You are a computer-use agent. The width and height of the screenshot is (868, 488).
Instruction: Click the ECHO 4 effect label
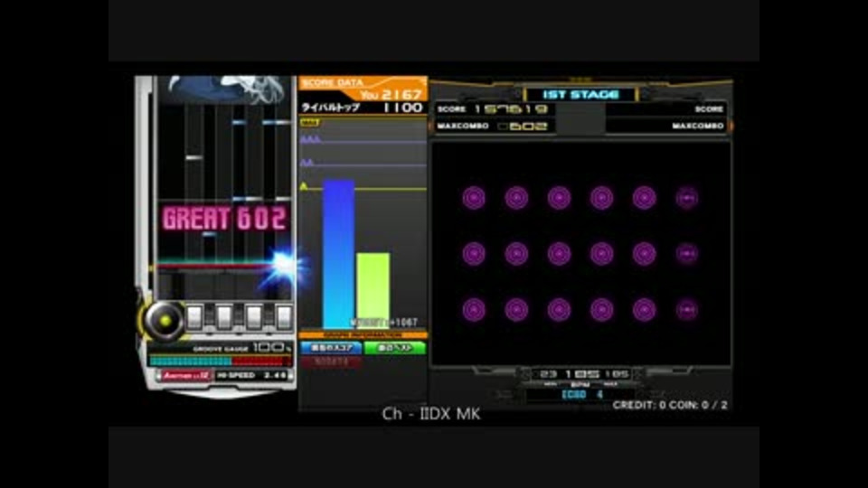(581, 395)
